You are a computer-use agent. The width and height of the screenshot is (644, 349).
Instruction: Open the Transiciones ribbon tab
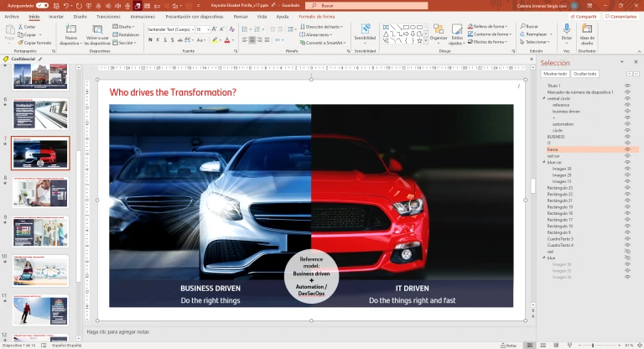click(108, 16)
